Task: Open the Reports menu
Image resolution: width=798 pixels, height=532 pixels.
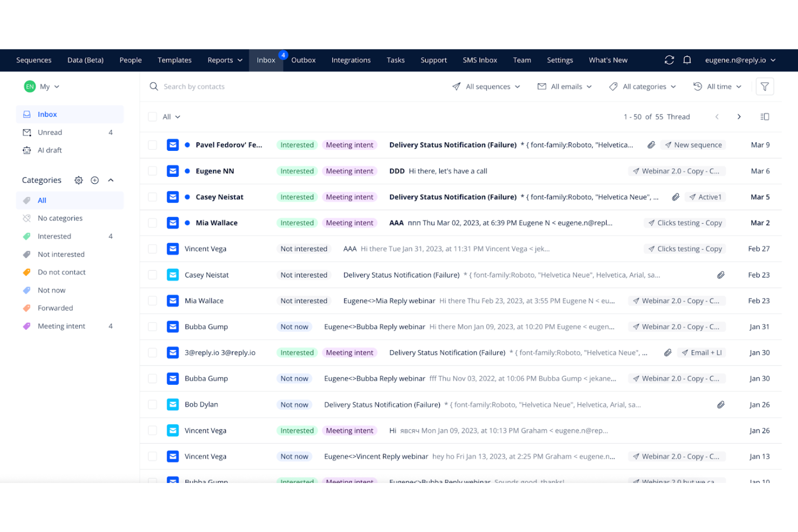Action: (x=224, y=60)
